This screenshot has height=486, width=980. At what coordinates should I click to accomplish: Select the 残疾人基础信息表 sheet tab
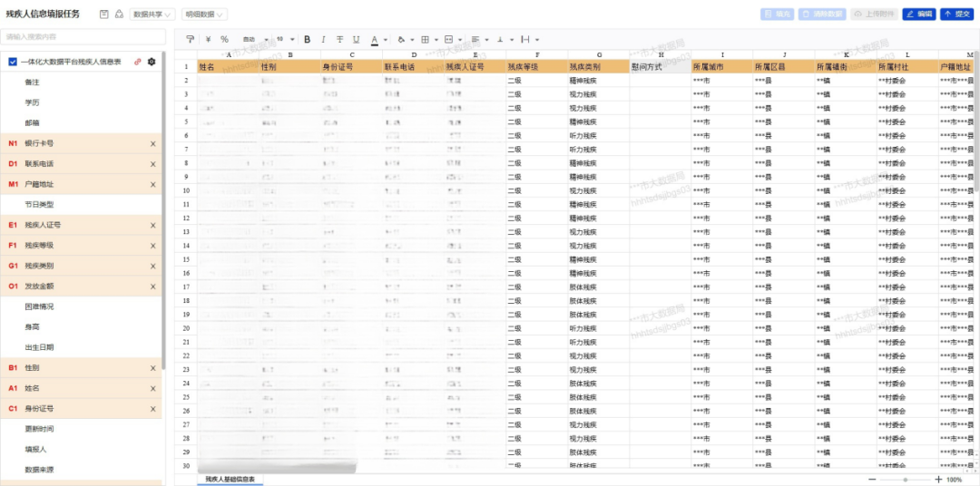click(x=230, y=479)
